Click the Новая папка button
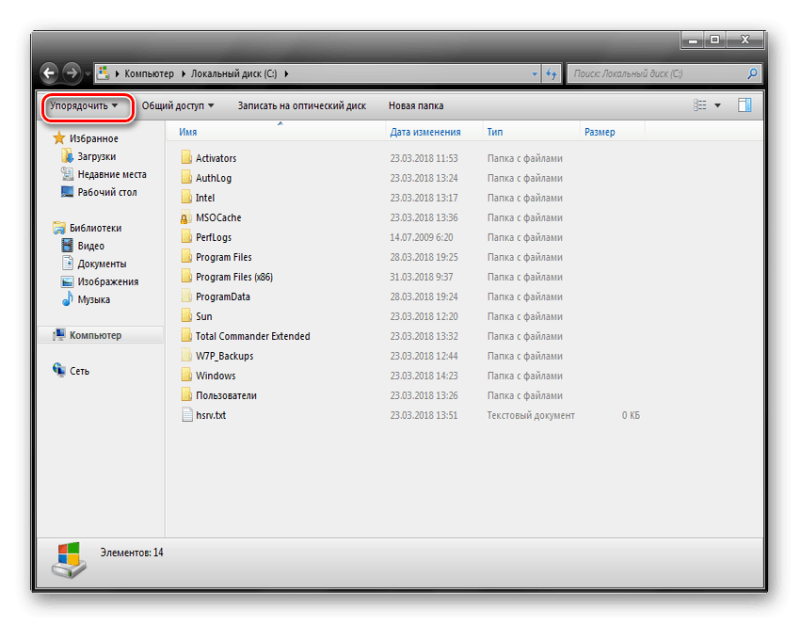The height and width of the screenshot is (625, 800). coord(415,105)
